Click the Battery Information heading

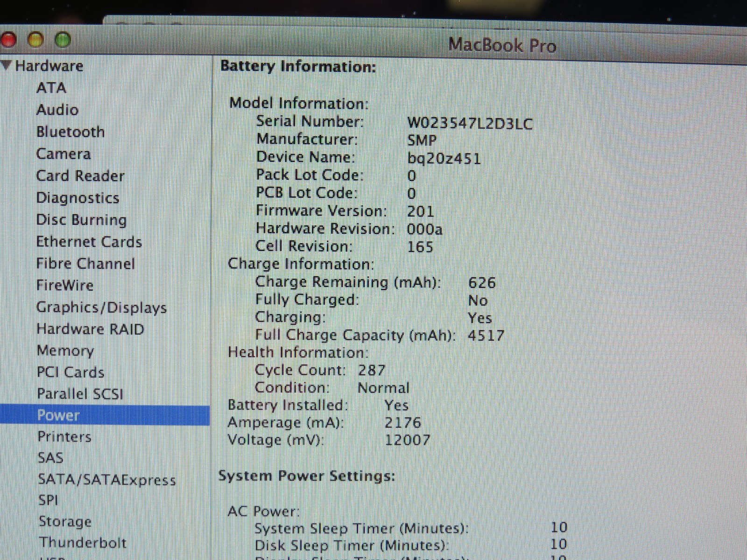298,66
